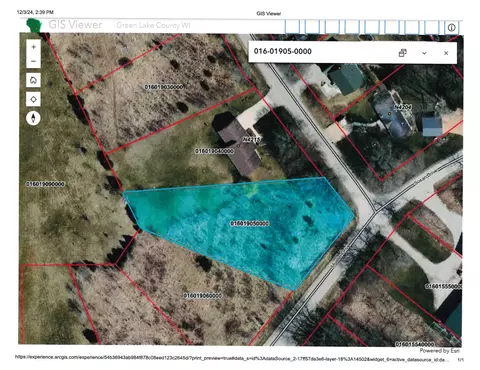Image resolution: width=480 pixels, height=370 pixels.
Task: Click the green Wisconsin logo
Action: (x=34, y=26)
